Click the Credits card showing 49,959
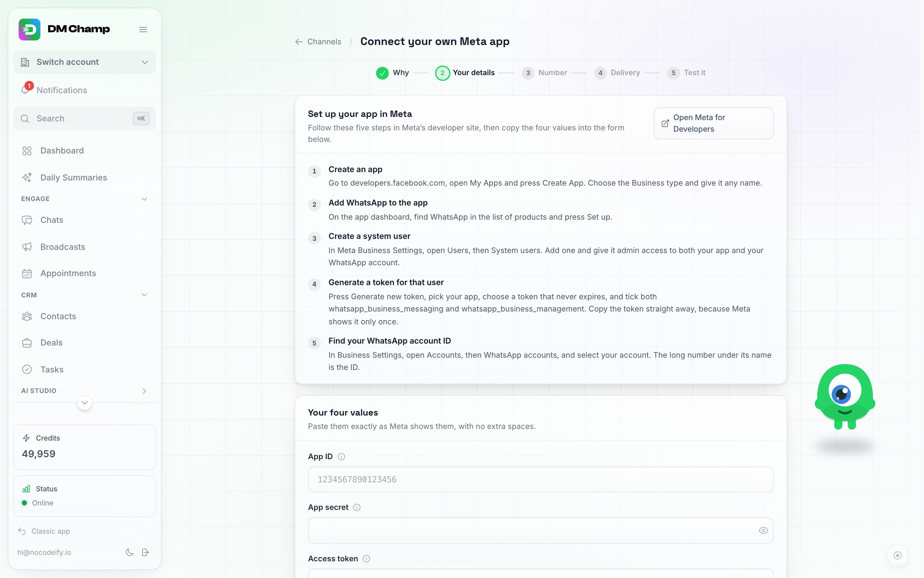This screenshot has height=578, width=924. click(x=85, y=447)
